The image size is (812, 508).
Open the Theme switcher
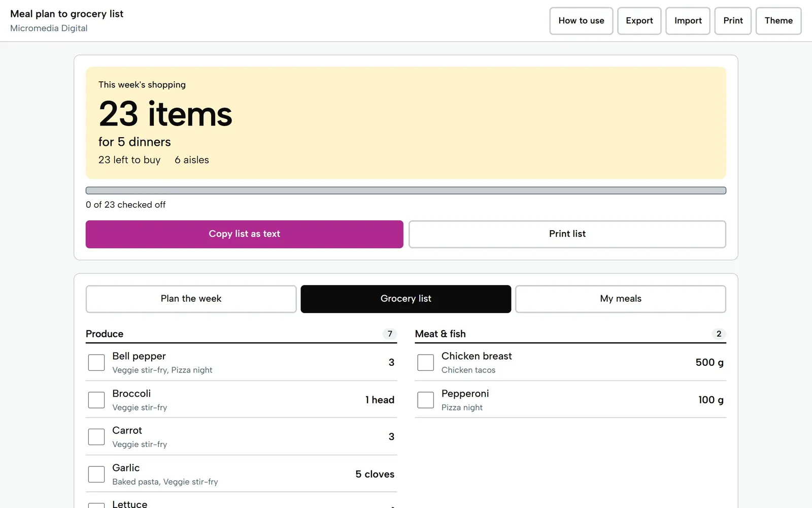coord(779,21)
